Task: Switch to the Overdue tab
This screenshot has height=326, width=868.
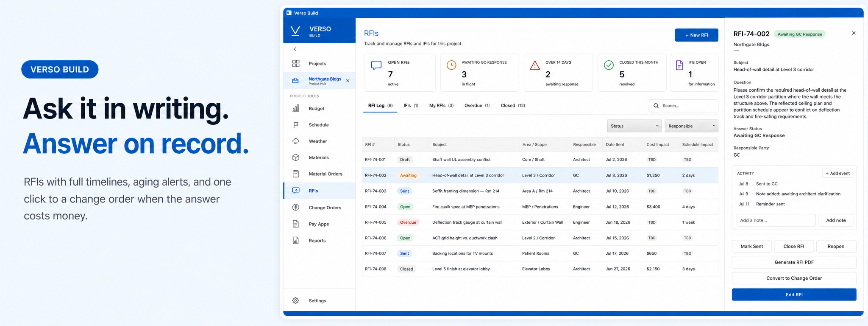Action: click(477, 105)
